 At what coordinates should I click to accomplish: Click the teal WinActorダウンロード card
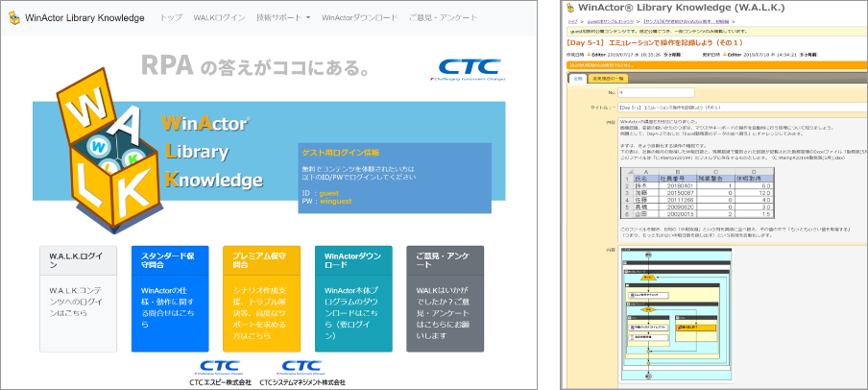[352, 298]
